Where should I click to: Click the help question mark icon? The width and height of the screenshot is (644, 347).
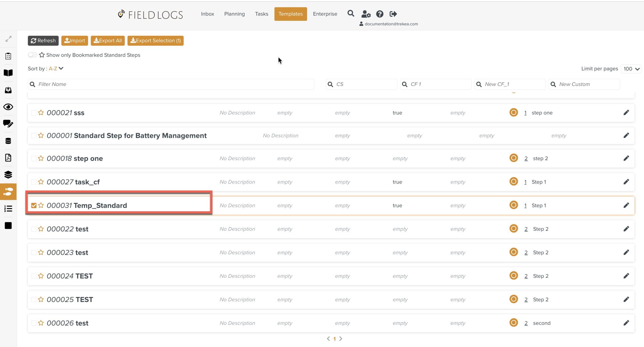pyautogui.click(x=379, y=14)
